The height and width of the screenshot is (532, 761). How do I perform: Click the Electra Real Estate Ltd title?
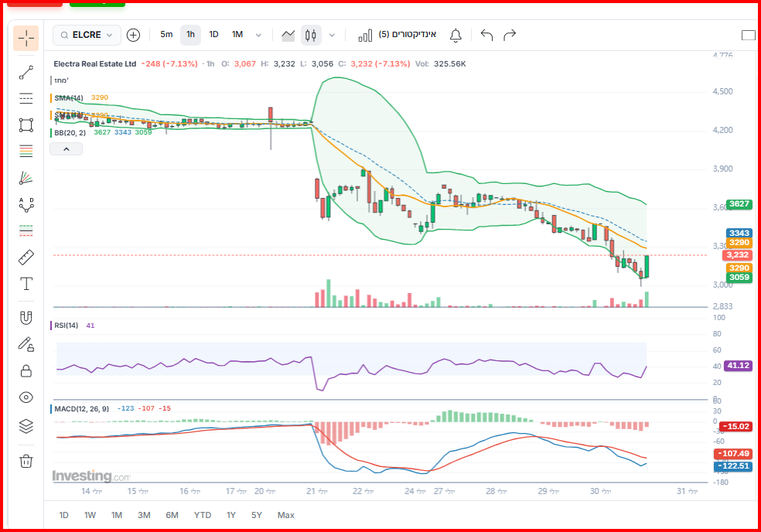[94, 63]
